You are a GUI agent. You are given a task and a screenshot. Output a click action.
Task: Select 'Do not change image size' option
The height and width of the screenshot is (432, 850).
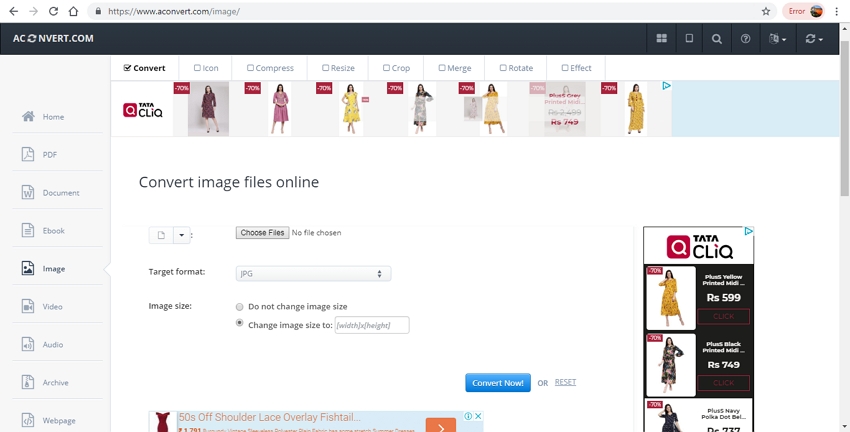(240, 307)
